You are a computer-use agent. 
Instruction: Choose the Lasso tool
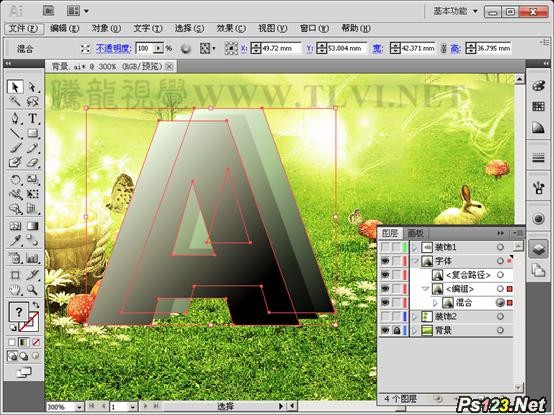pyautogui.click(x=32, y=102)
